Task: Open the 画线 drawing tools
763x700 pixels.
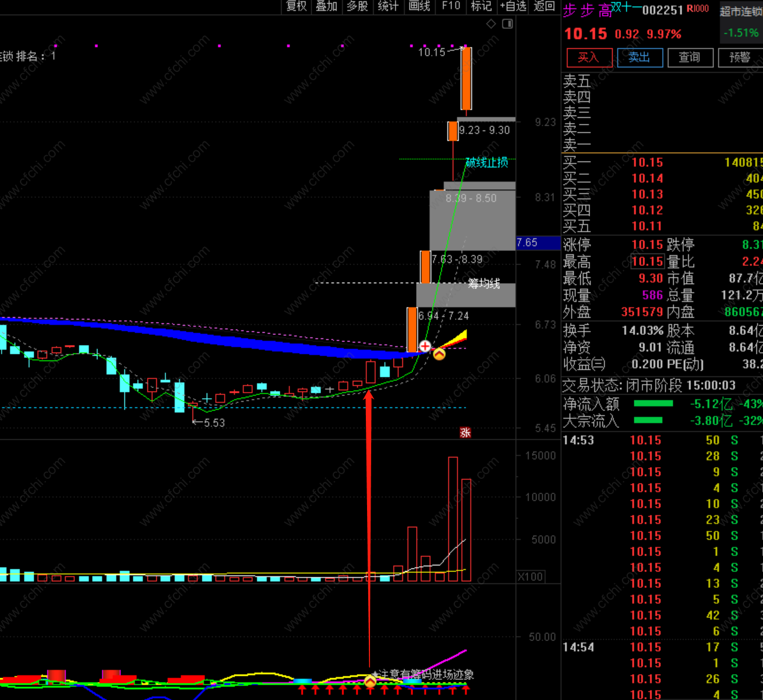Action: [419, 6]
